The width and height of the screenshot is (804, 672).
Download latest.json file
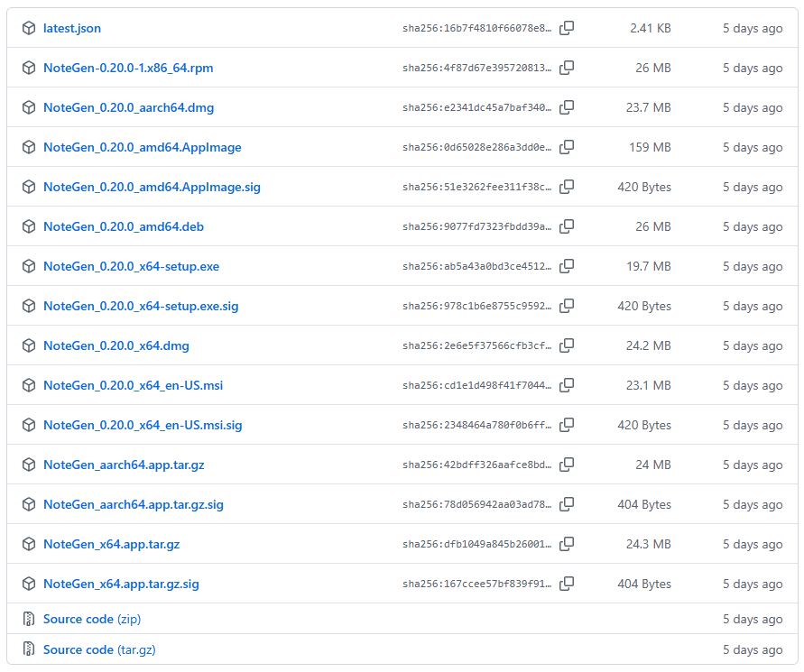tap(72, 28)
